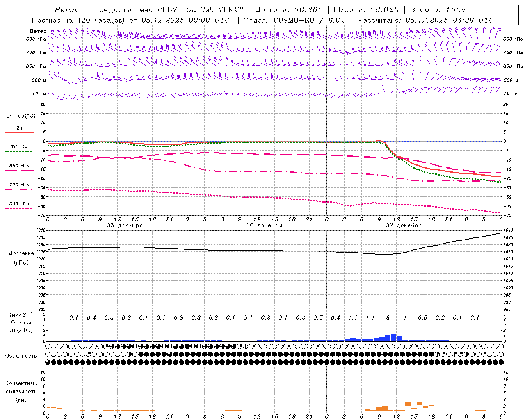The image size is (525, 420).
Task: Click the provider text ФГБУ "ЗапСиб УГМС"
Action: click(x=201, y=10)
